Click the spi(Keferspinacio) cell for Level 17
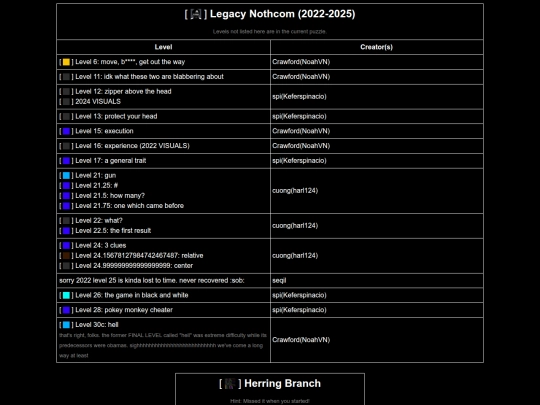 pyautogui.click(x=377, y=161)
